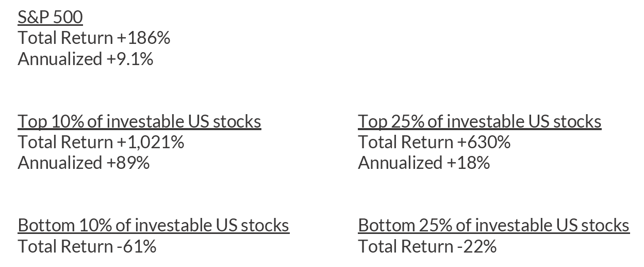
Task: Open the Bottom 25% of investable US stocks heading
Action: coord(493,225)
